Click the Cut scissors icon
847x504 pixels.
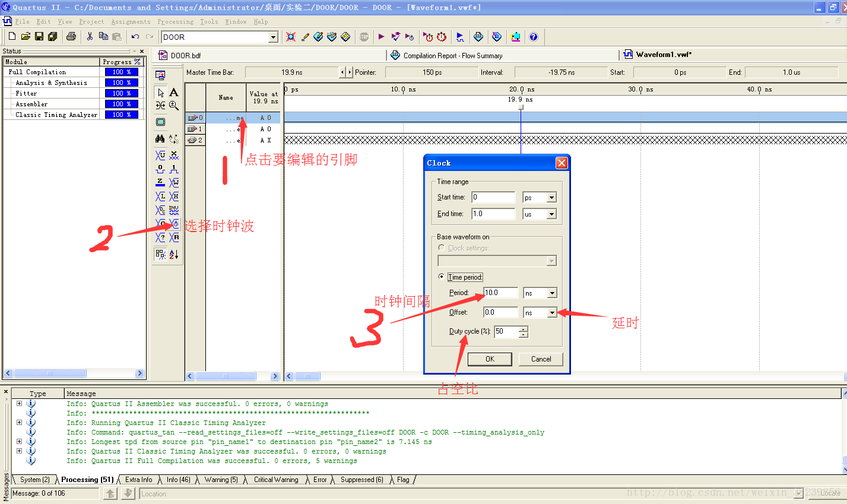(x=90, y=37)
